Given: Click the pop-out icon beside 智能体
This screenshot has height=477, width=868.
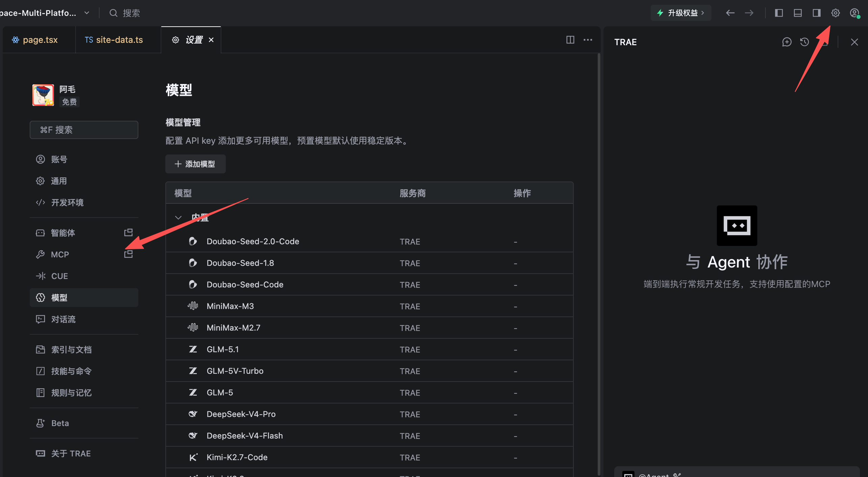Looking at the screenshot, I should click(128, 233).
